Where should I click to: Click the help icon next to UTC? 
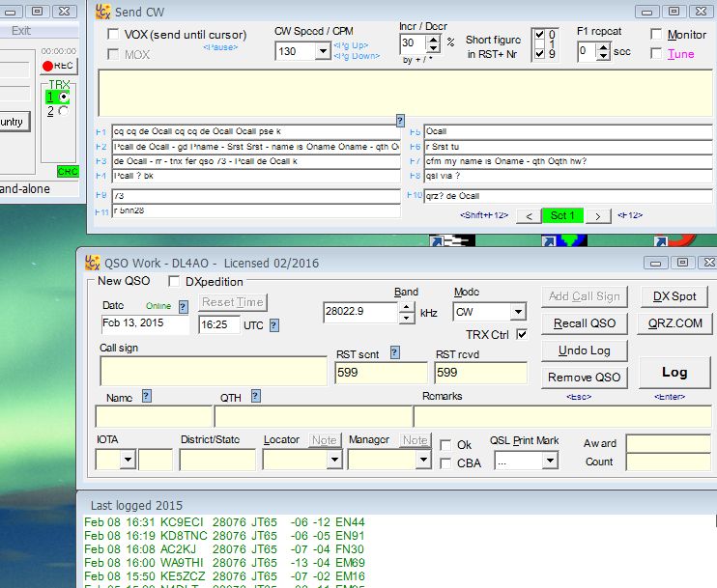click(x=273, y=325)
